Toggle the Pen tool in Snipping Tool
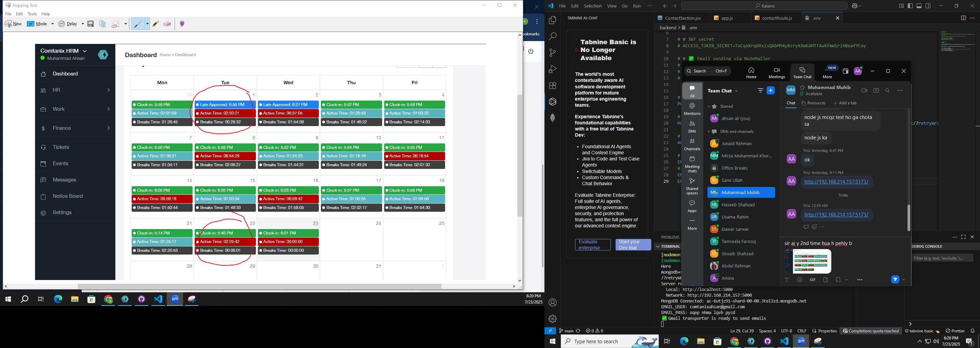 coord(138,24)
